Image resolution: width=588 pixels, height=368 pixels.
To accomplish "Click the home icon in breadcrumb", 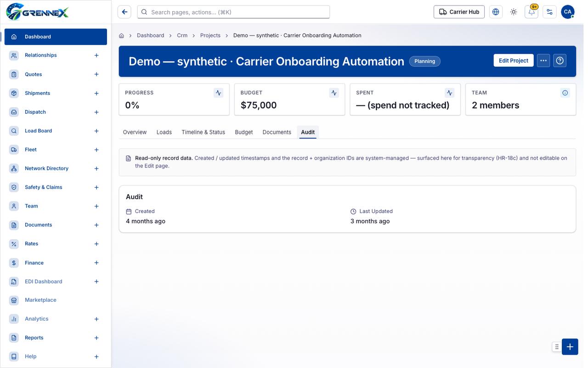I will pyautogui.click(x=122, y=35).
